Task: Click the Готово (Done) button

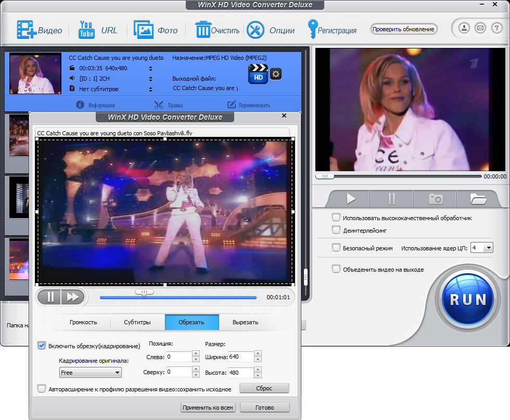Action: pos(265,408)
